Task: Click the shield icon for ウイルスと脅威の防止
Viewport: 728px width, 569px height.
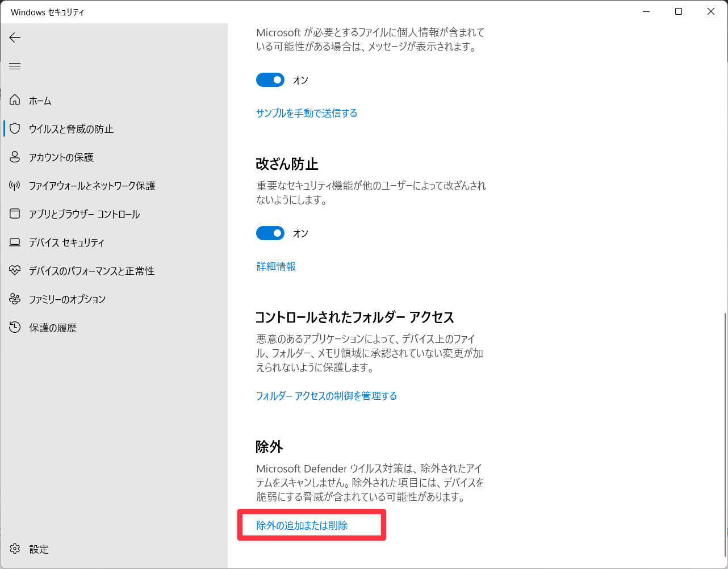Action: coord(15,129)
